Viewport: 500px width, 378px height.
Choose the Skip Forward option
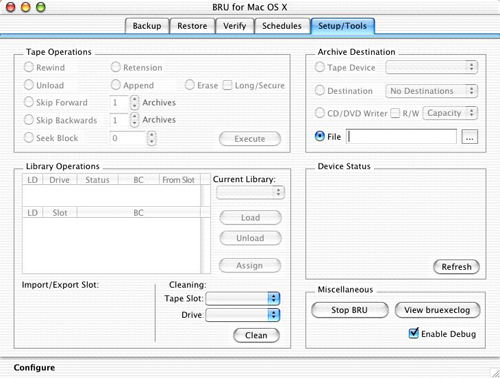coord(29,102)
